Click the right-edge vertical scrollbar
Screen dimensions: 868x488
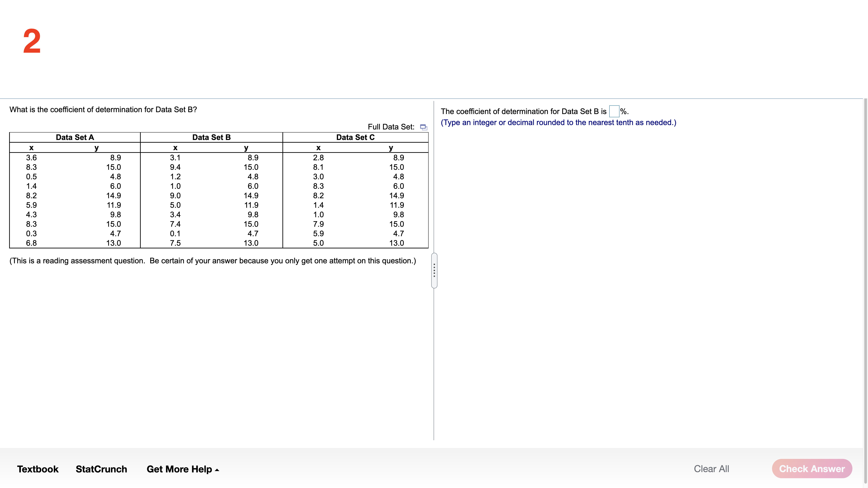(865, 236)
